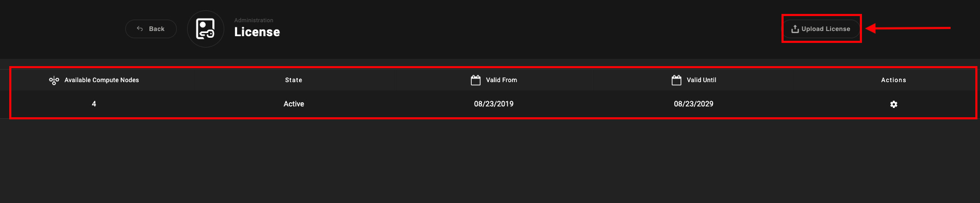The image size is (980, 203).
Task: Click the upload arrow icon
Action: [795, 29]
